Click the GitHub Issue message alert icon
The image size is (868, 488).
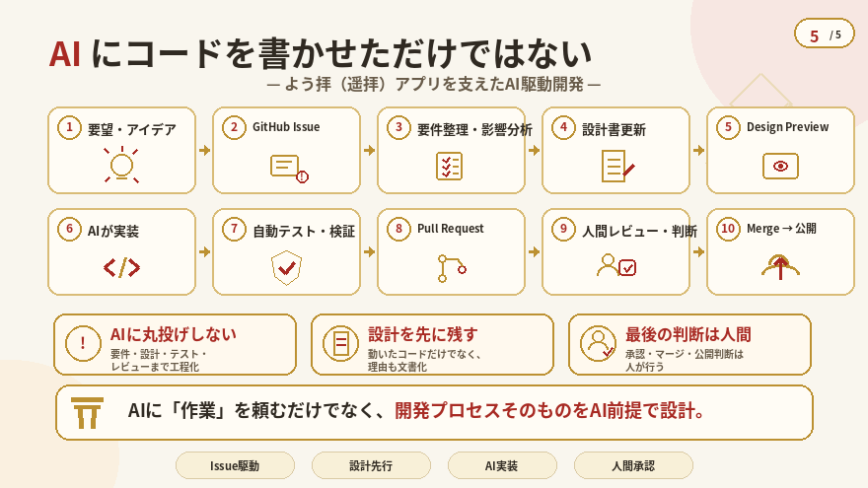(289, 169)
